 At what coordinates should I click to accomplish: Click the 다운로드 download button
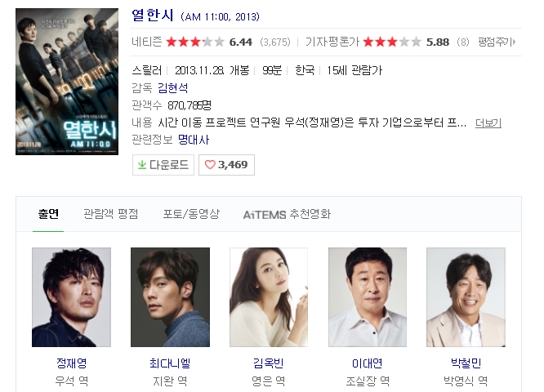(163, 165)
